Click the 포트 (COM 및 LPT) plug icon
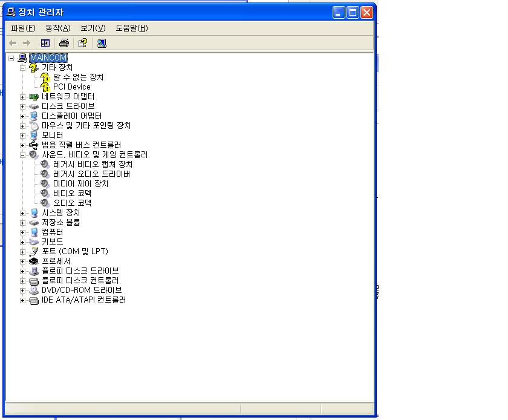The image size is (508, 420). [34, 251]
